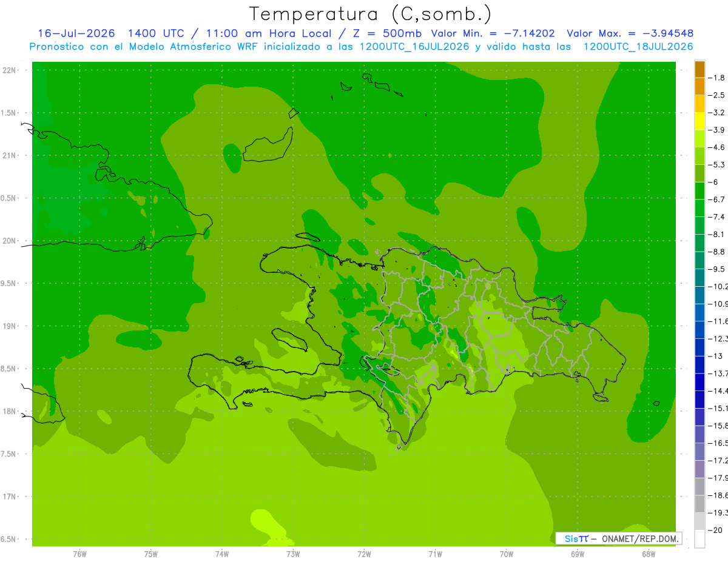This screenshot has width=728, height=562.
Task: Click the '-16.5' colorbar value
Action: [x=718, y=443]
